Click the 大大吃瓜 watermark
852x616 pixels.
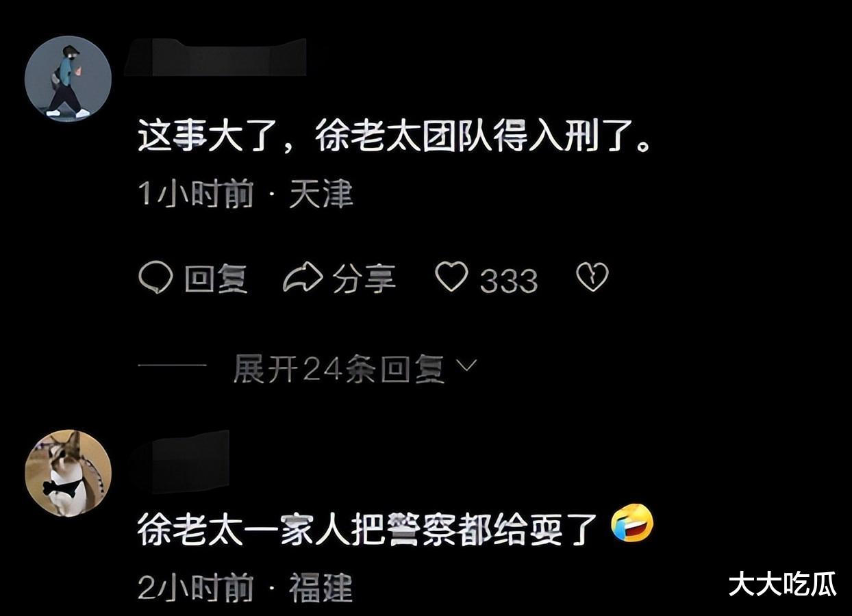point(782,584)
